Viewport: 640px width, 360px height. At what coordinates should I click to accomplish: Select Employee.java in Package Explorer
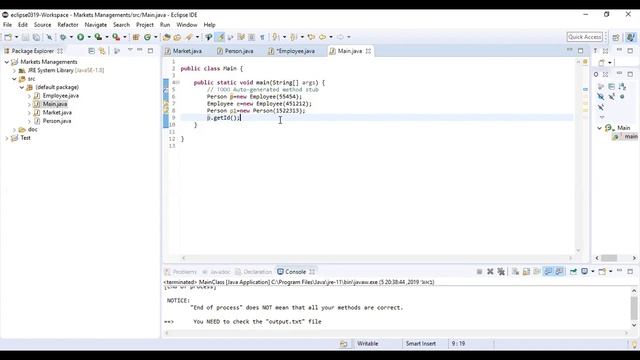pyautogui.click(x=60, y=96)
